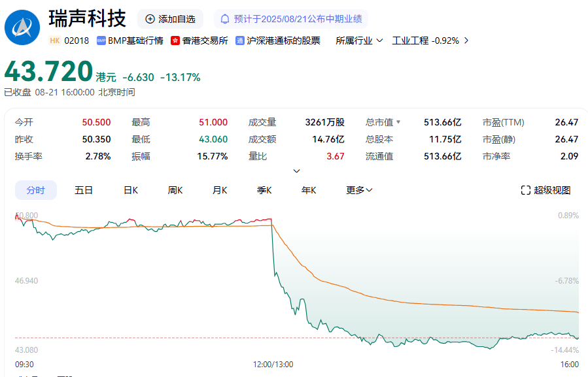Click 沪深港通标的股票 label
The width and height of the screenshot is (588, 377).
[283, 41]
